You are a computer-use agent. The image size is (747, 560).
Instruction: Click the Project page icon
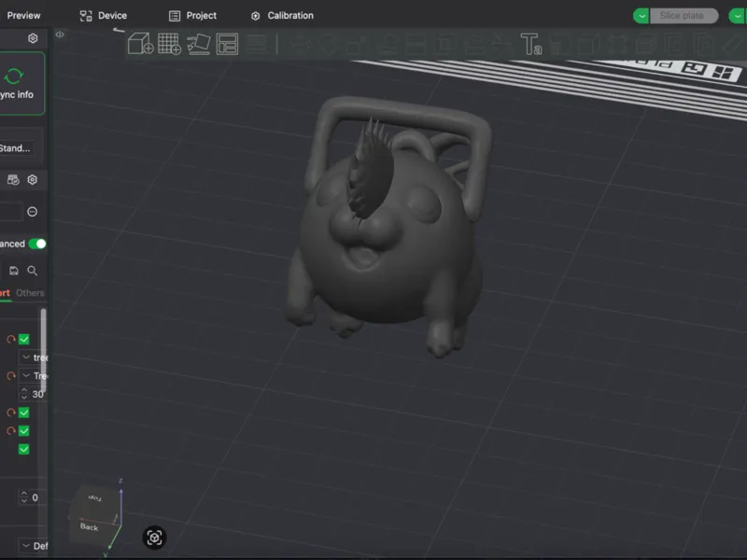tap(175, 16)
